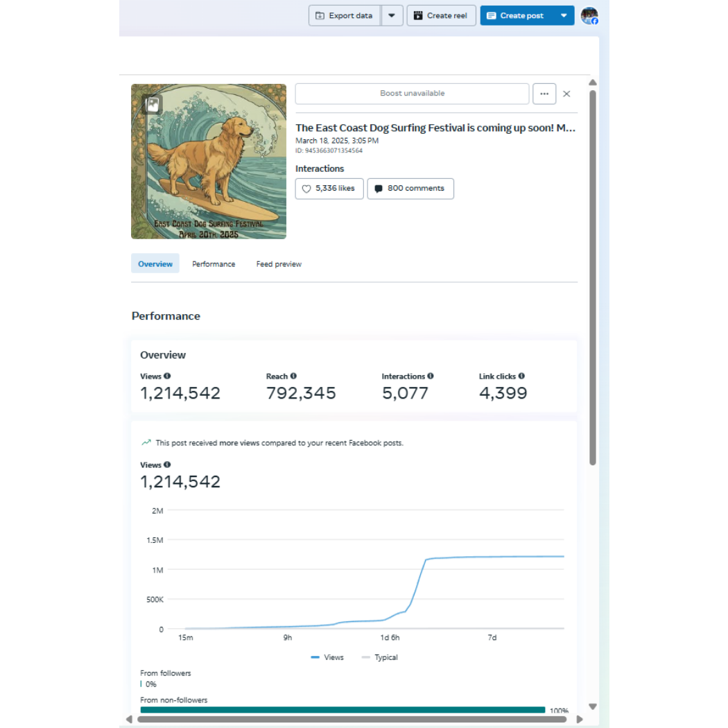Click the March 18, 2025 date text
The width and height of the screenshot is (728, 728).
(336, 141)
